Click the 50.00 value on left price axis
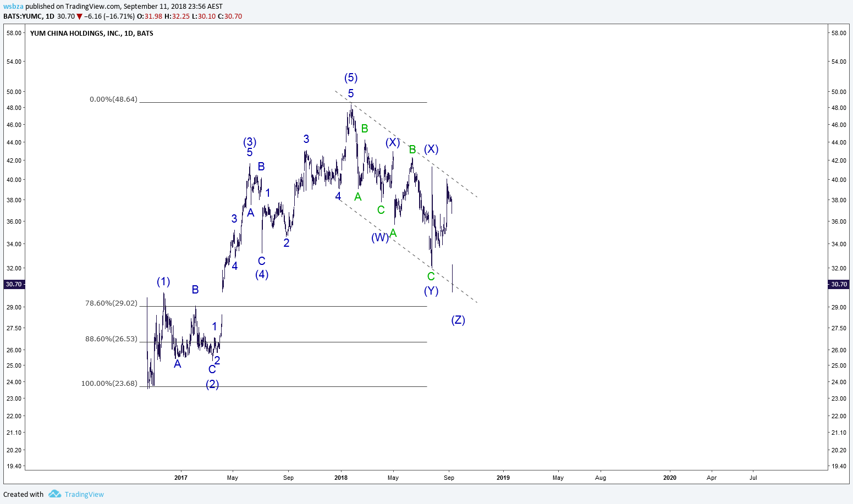The height and width of the screenshot is (504, 853). click(14, 92)
